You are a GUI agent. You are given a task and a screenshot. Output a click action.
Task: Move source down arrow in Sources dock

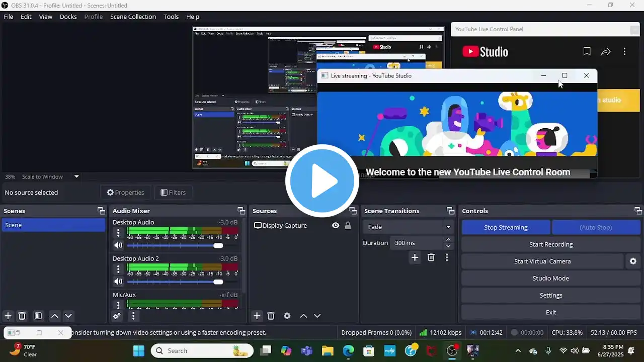pos(317,316)
